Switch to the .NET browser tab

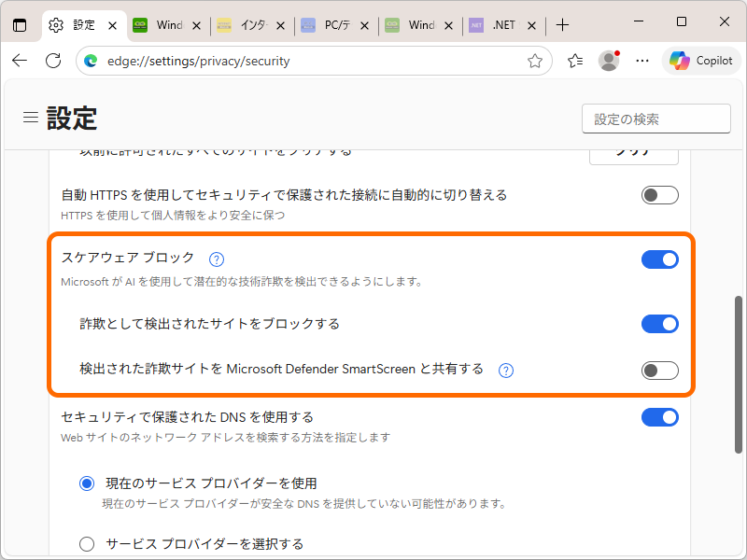(501, 25)
